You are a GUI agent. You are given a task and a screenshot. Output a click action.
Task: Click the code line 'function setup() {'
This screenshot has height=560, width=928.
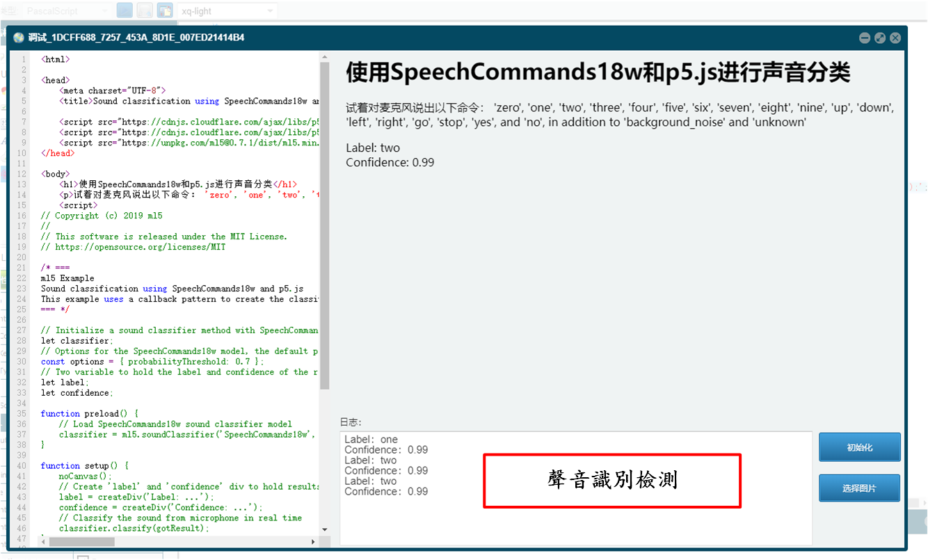click(x=85, y=466)
